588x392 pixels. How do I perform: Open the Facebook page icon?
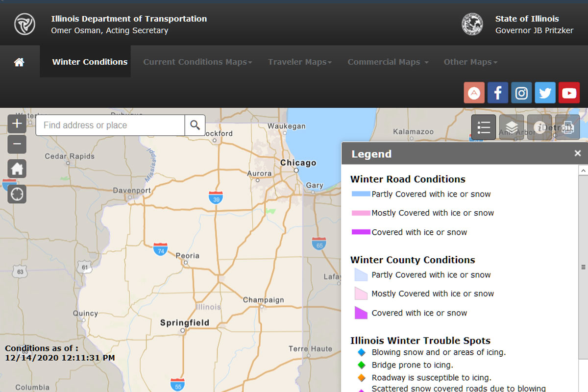point(497,93)
